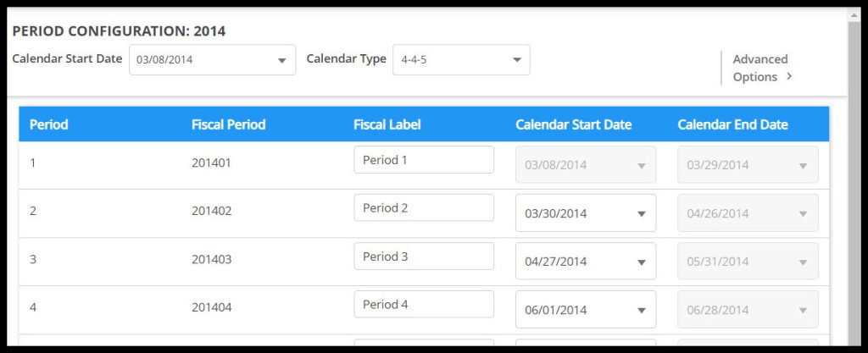
Task: Open the Calendar Type 4-4-5 dropdown
Action: pos(460,60)
